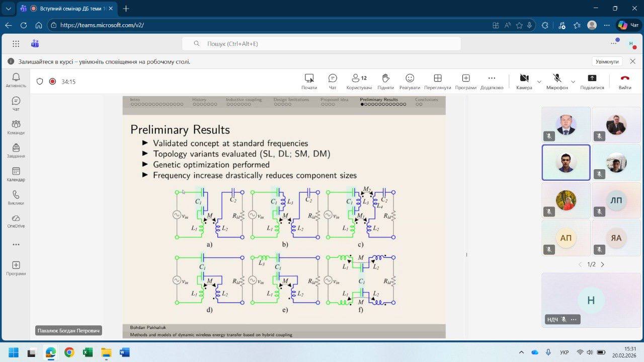Leave the meeting with Вийти
Viewport: 644px width, 362px height.
(625, 81)
